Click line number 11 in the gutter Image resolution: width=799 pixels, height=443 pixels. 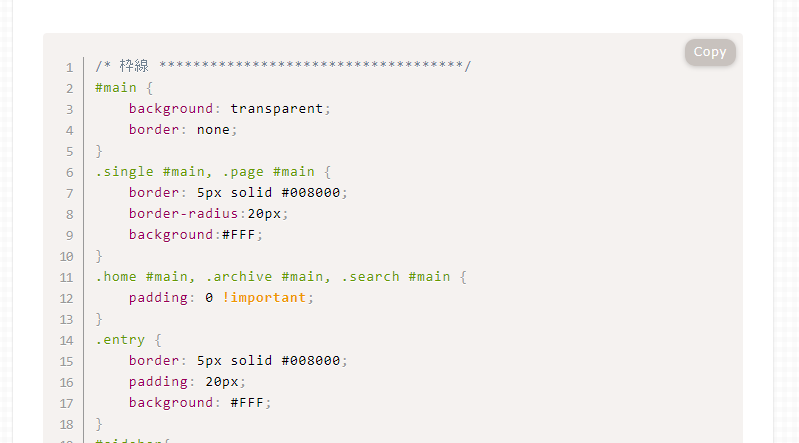click(66, 277)
